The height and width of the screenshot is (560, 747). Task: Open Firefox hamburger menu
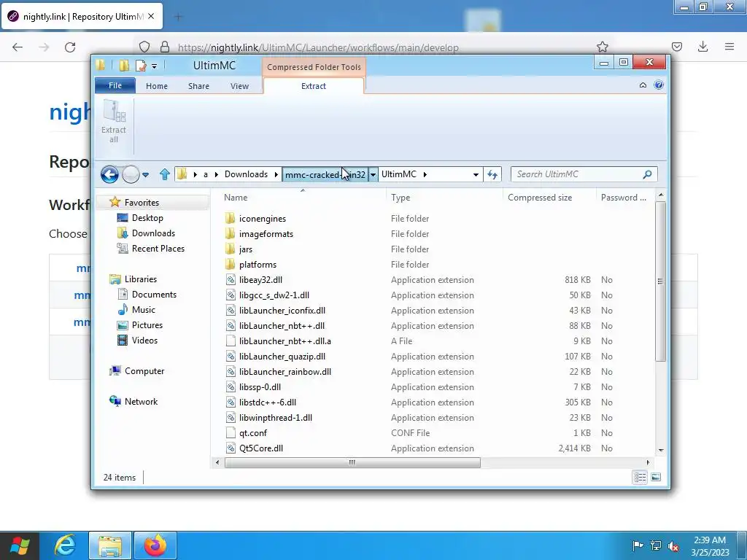(729, 47)
